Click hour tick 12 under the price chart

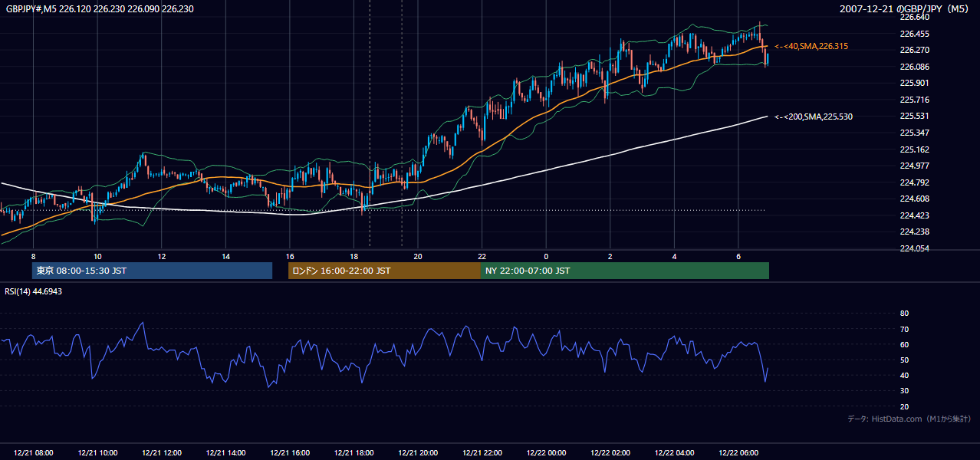pyautogui.click(x=162, y=255)
